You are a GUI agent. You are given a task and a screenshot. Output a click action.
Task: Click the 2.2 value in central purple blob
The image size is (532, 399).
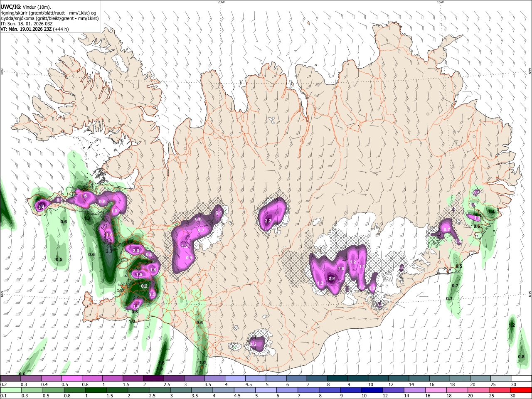268,221
